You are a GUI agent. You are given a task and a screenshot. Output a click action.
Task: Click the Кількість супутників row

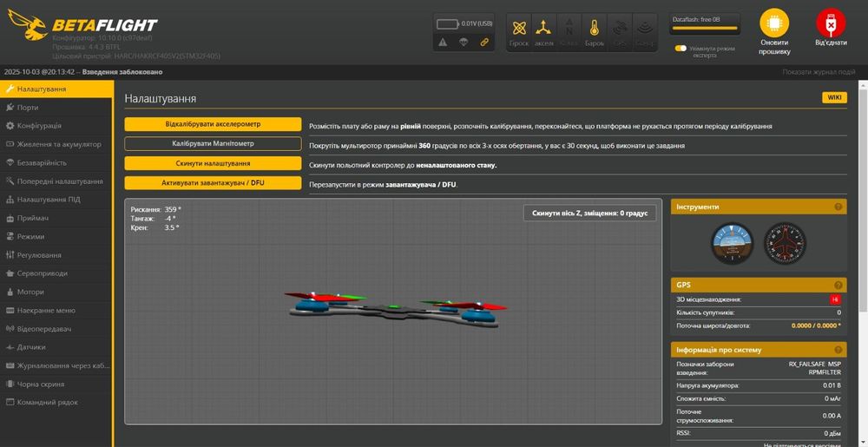[x=759, y=312]
